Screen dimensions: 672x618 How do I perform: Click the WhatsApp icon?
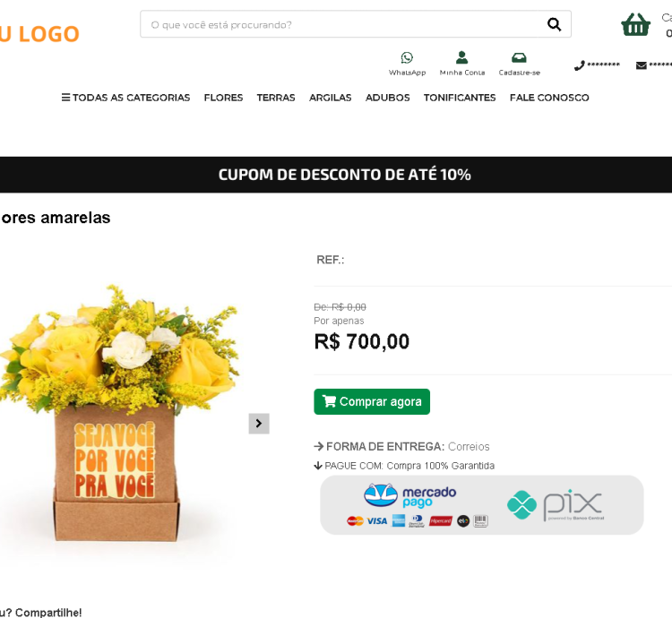[x=407, y=58]
